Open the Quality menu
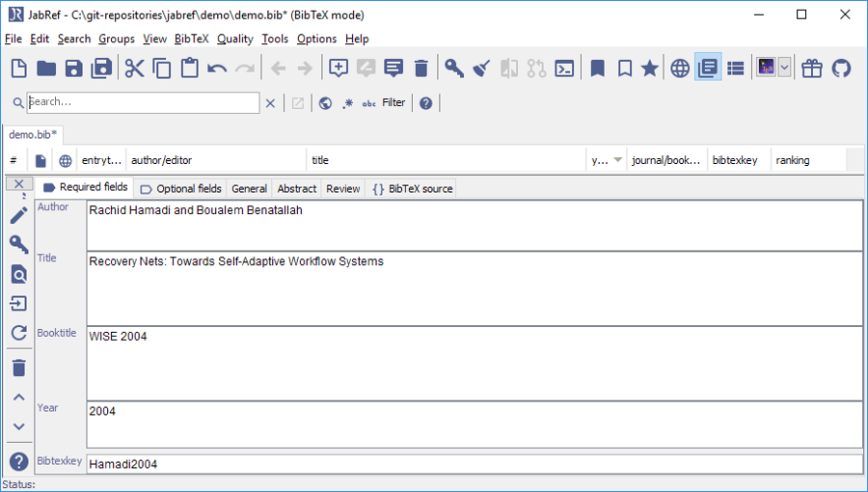This screenshot has height=492, width=868. (234, 39)
